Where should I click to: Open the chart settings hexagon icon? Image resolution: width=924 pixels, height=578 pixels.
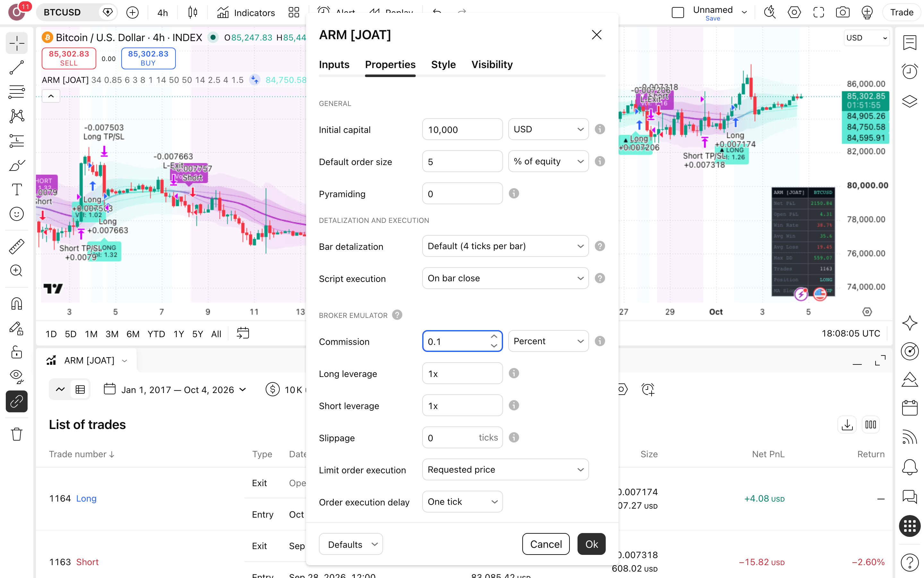click(x=794, y=13)
